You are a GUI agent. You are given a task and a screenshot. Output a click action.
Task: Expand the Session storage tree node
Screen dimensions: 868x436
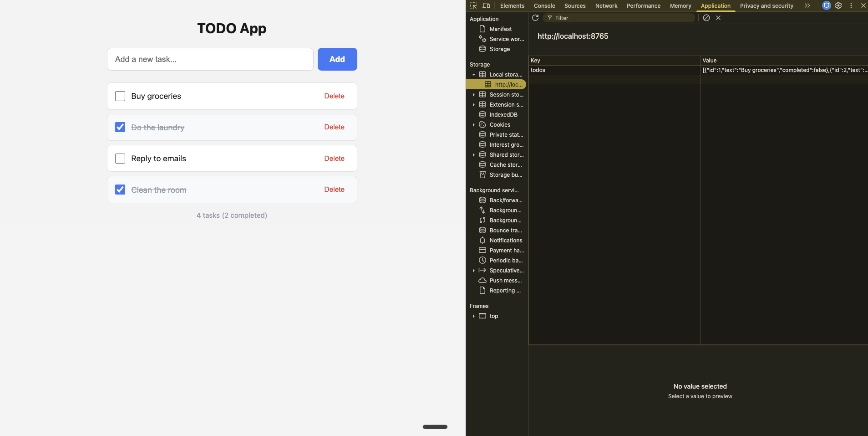click(x=474, y=95)
